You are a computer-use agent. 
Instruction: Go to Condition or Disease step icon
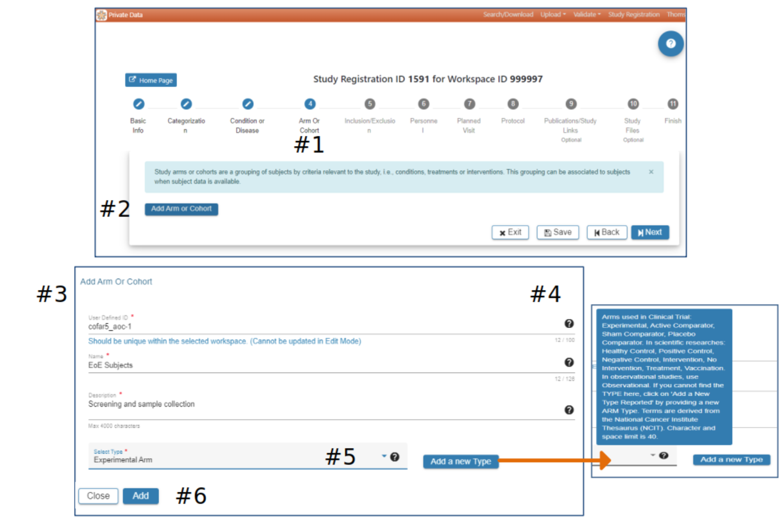248,104
